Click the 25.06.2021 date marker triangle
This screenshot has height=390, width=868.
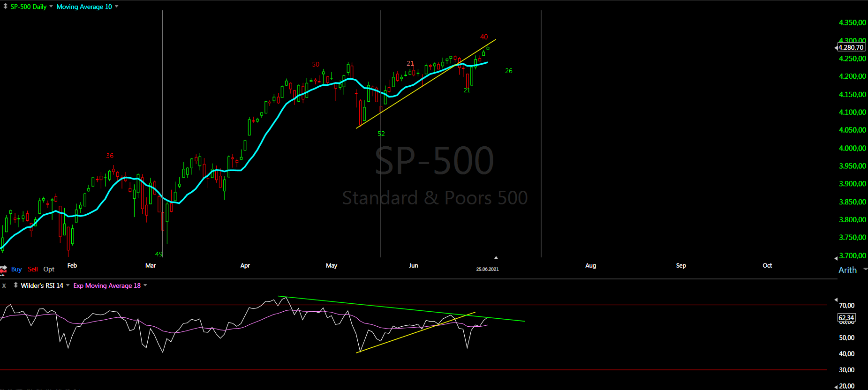coord(496,258)
